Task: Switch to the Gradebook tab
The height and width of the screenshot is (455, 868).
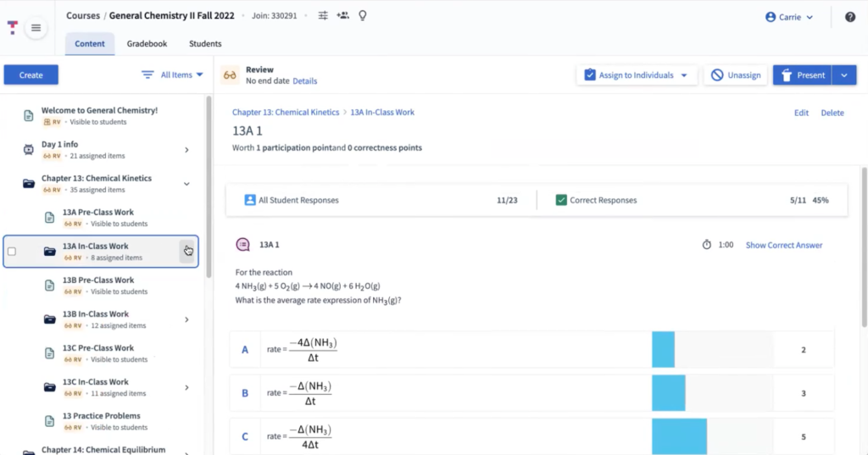Action: coord(147,44)
